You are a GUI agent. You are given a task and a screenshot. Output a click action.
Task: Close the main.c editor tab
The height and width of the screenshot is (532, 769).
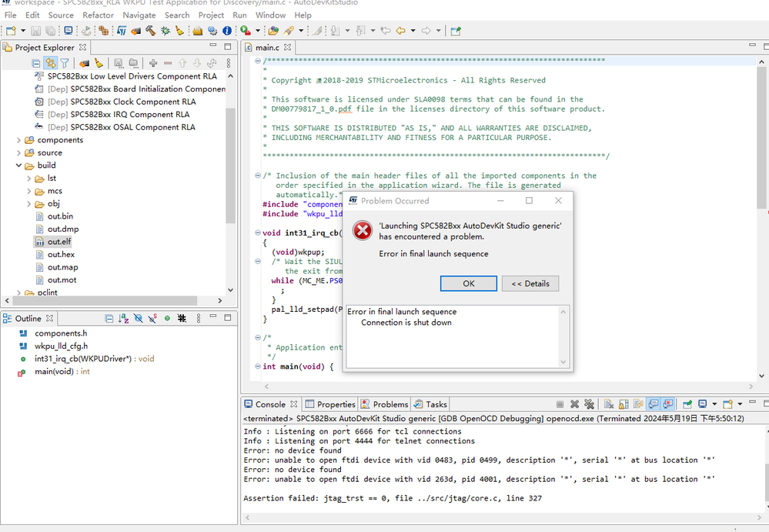point(287,48)
